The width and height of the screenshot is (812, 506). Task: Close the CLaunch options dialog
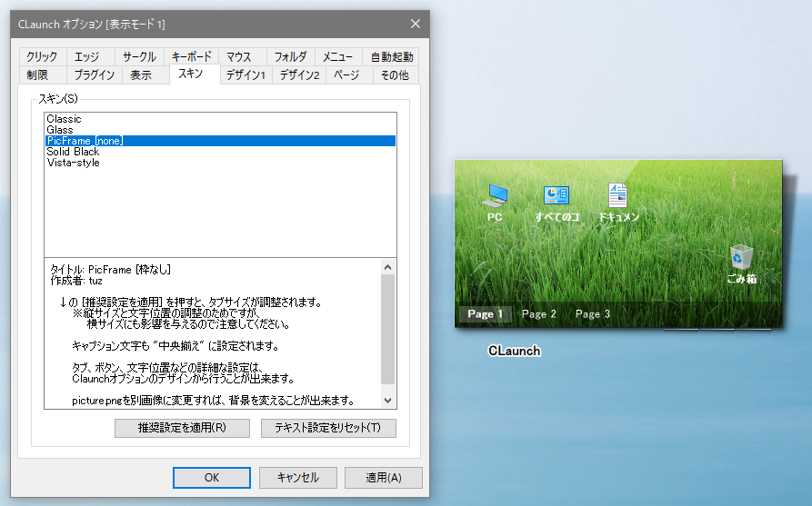(415, 24)
